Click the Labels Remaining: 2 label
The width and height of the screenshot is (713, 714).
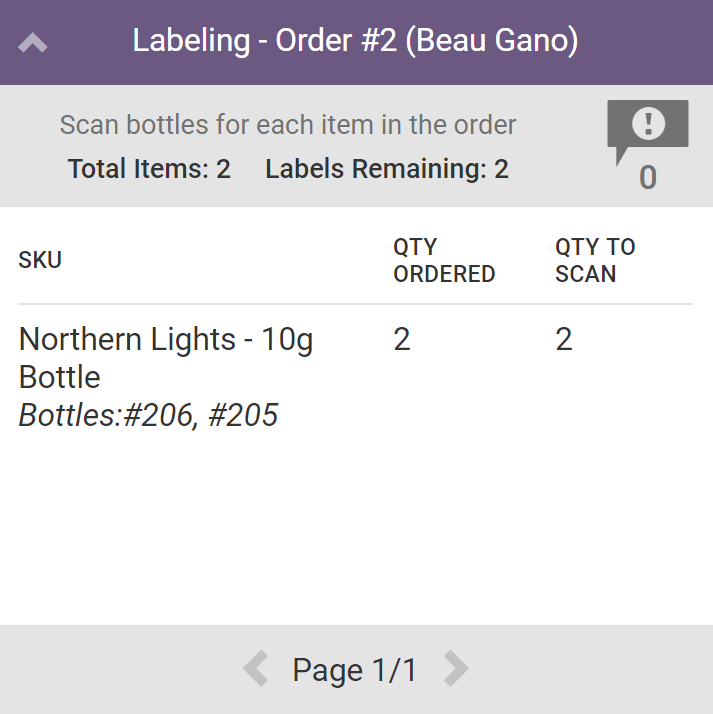tap(387, 169)
